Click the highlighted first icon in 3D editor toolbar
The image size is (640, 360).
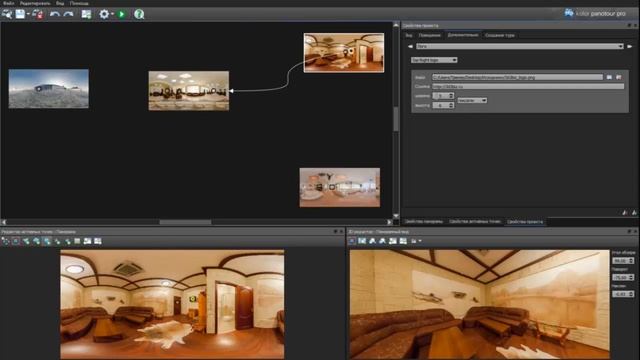pos(352,241)
